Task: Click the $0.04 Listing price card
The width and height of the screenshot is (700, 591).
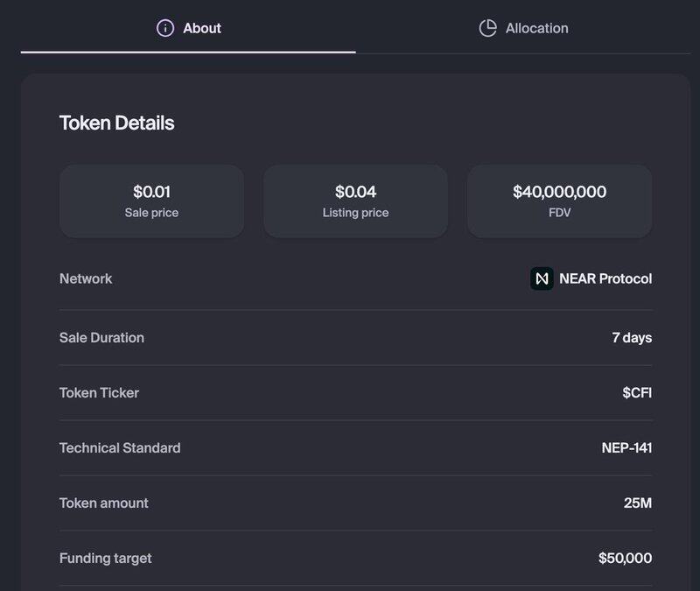Action: click(x=355, y=201)
